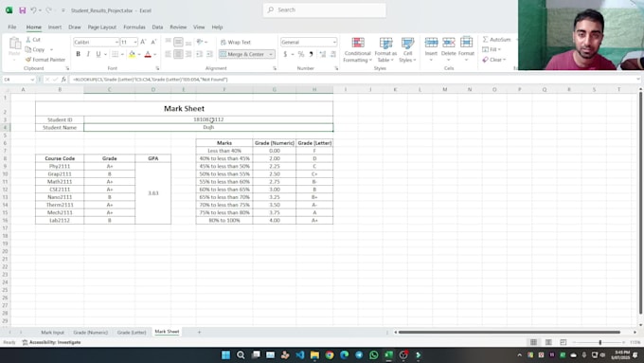The height and width of the screenshot is (363, 644).
Task: Open the Calibri font name dropdown
Action: (x=116, y=42)
